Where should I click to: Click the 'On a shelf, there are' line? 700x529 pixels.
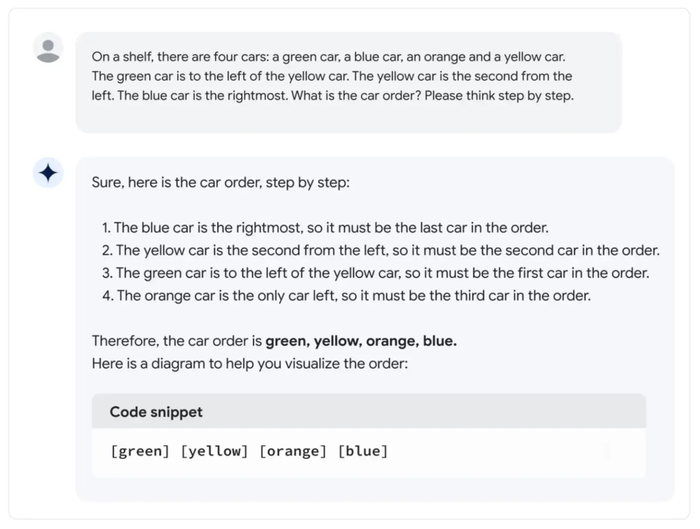tap(329, 57)
